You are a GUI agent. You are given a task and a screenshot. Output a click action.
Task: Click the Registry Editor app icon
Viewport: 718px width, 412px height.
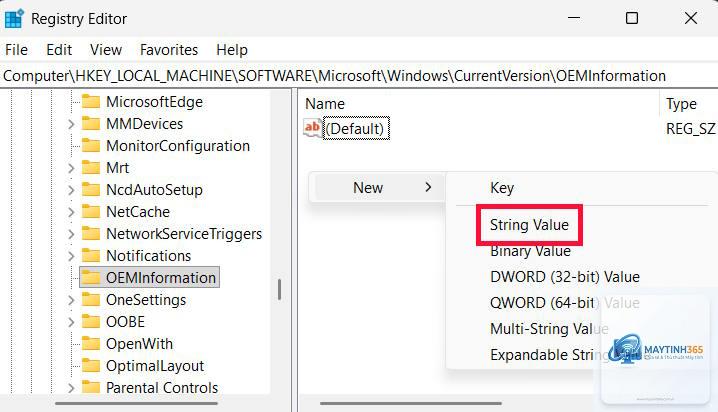[14, 18]
